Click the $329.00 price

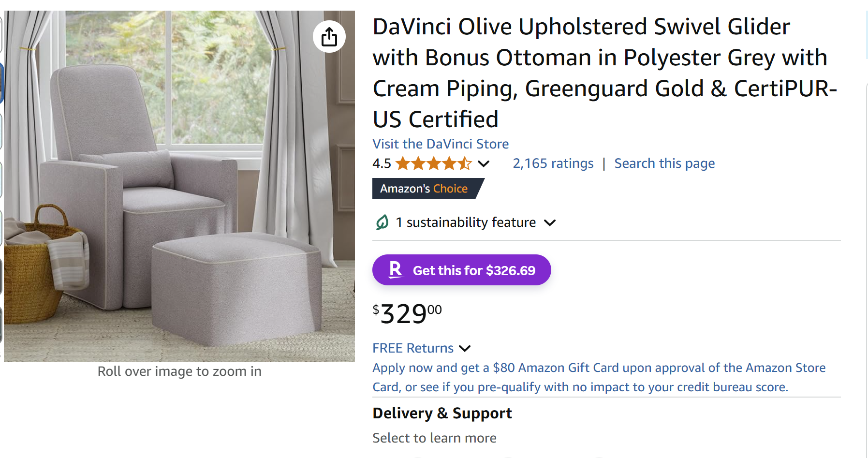[407, 313]
